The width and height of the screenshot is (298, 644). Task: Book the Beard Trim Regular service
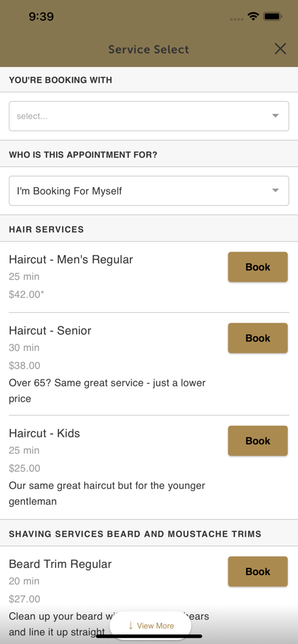[x=257, y=571]
